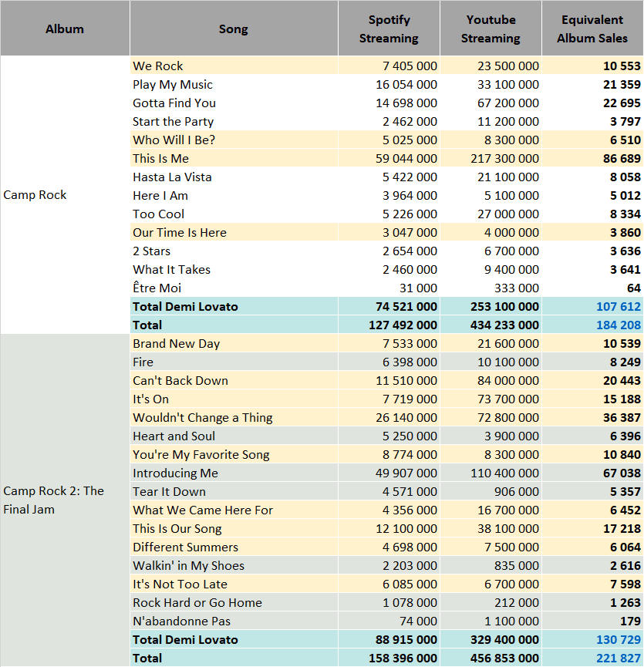This screenshot has height=667, width=644.
Task: Click the Rock Hard or Go Home cell
Action: pos(234,602)
